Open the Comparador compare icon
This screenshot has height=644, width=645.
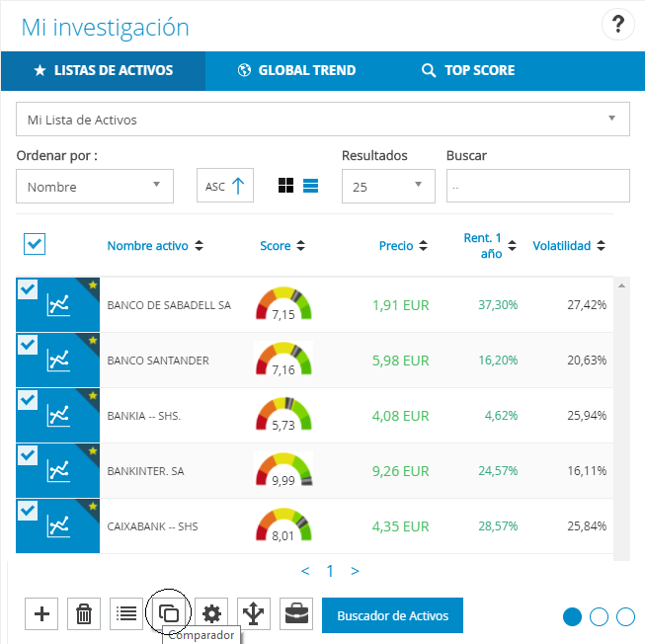169,614
